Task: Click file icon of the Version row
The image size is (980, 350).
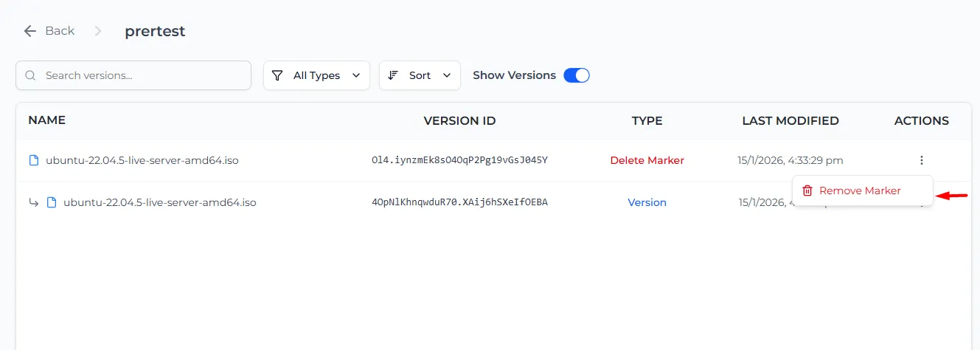Action: (x=52, y=202)
